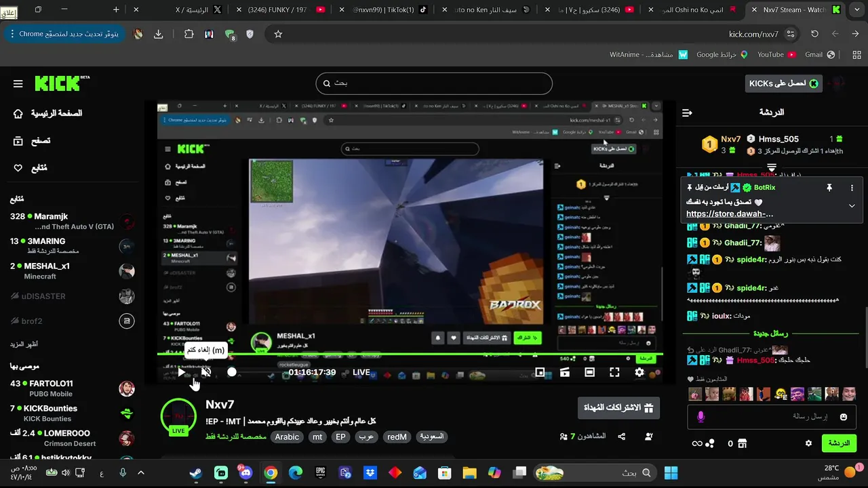Image resolution: width=868 pixels, height=488 pixels.
Task: Click the purple microphone icon in chat input
Action: coord(701,417)
